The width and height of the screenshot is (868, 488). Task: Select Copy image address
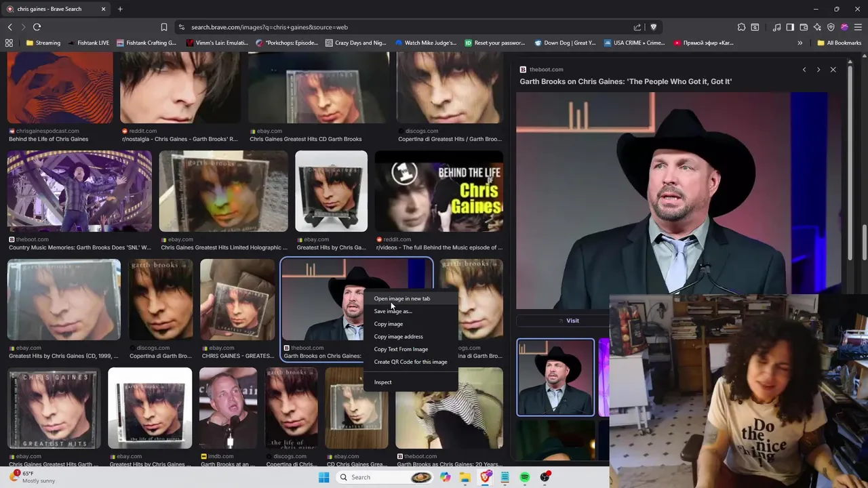coord(411,336)
